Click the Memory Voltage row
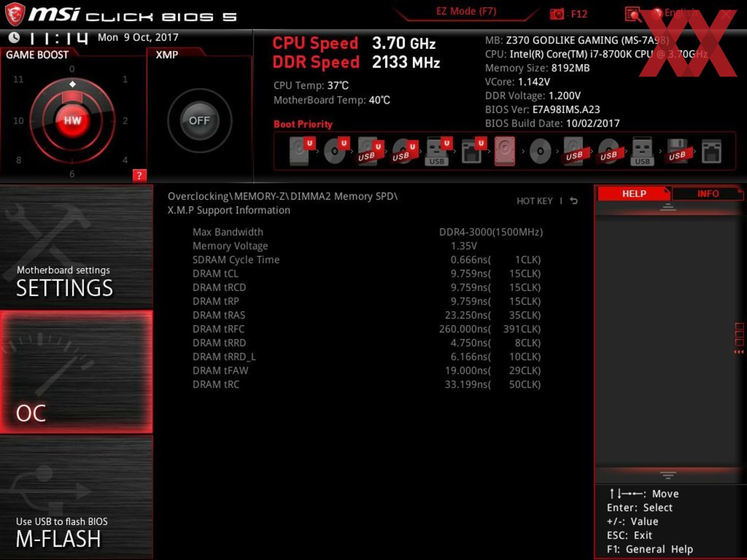This screenshot has width=747, height=560. (x=367, y=246)
